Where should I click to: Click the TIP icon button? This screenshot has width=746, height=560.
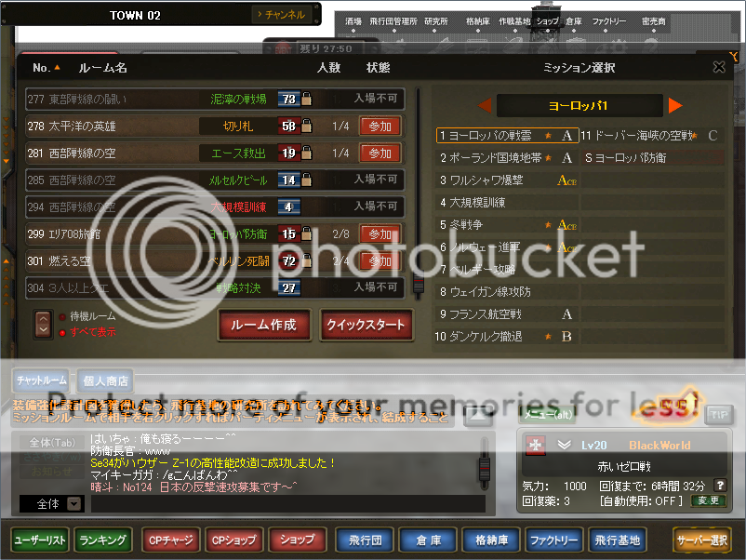click(718, 415)
